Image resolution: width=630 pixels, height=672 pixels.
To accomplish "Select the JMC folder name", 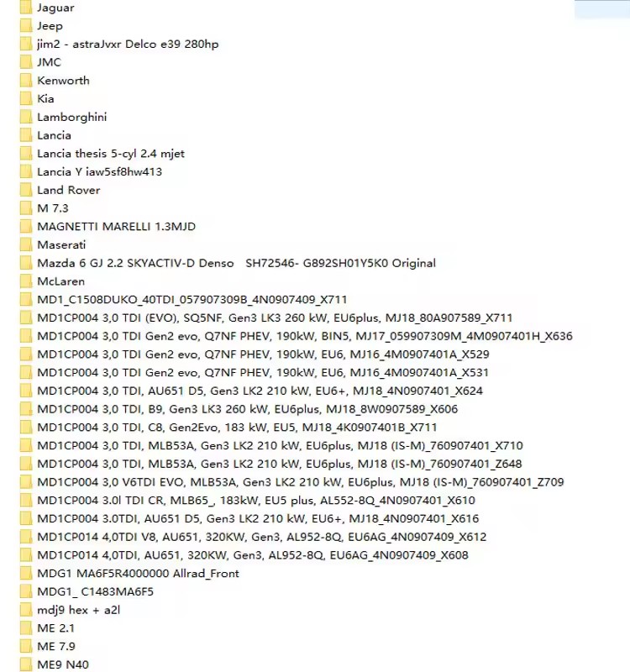I will point(49,62).
